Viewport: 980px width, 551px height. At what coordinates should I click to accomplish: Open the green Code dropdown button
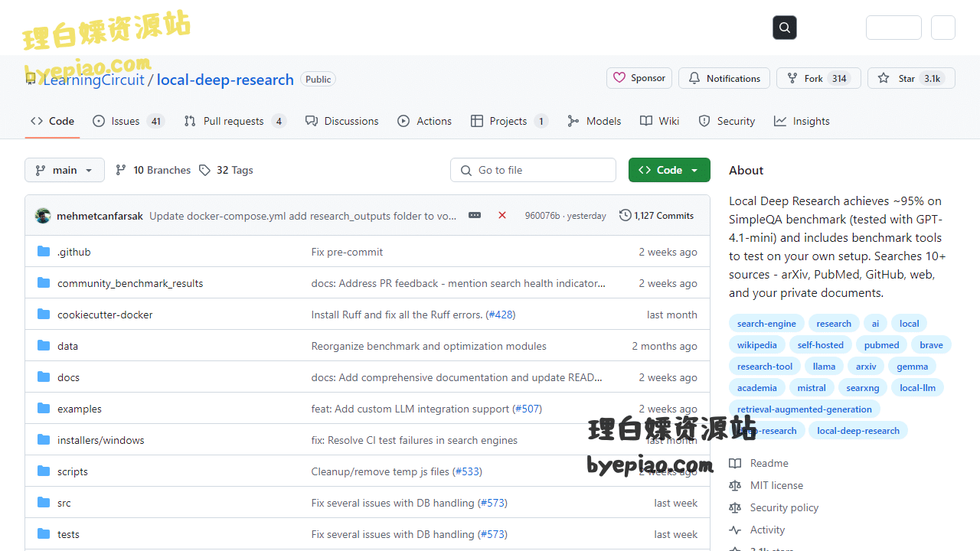[x=669, y=170]
